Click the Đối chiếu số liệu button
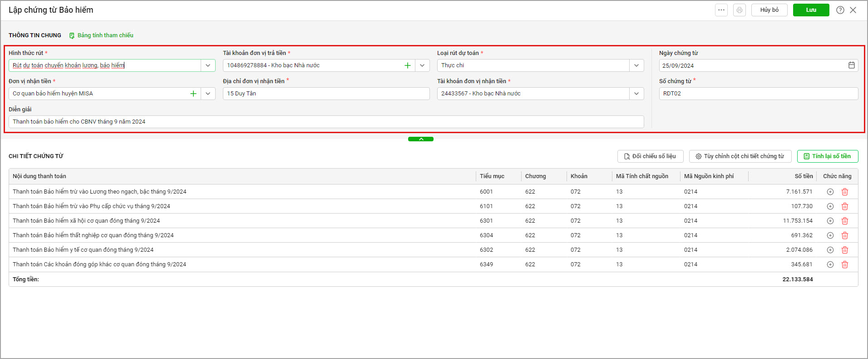 click(x=650, y=156)
